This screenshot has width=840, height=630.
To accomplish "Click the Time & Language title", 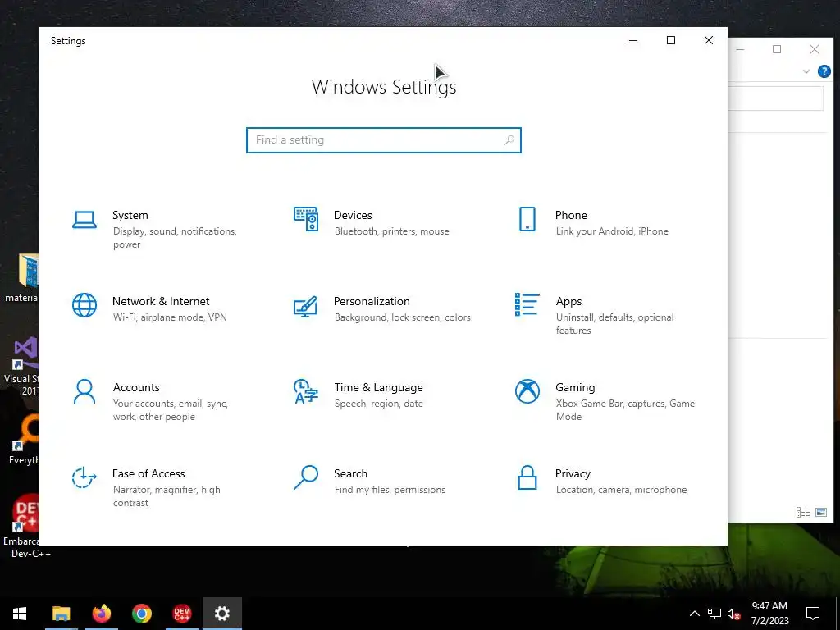I will point(378,387).
